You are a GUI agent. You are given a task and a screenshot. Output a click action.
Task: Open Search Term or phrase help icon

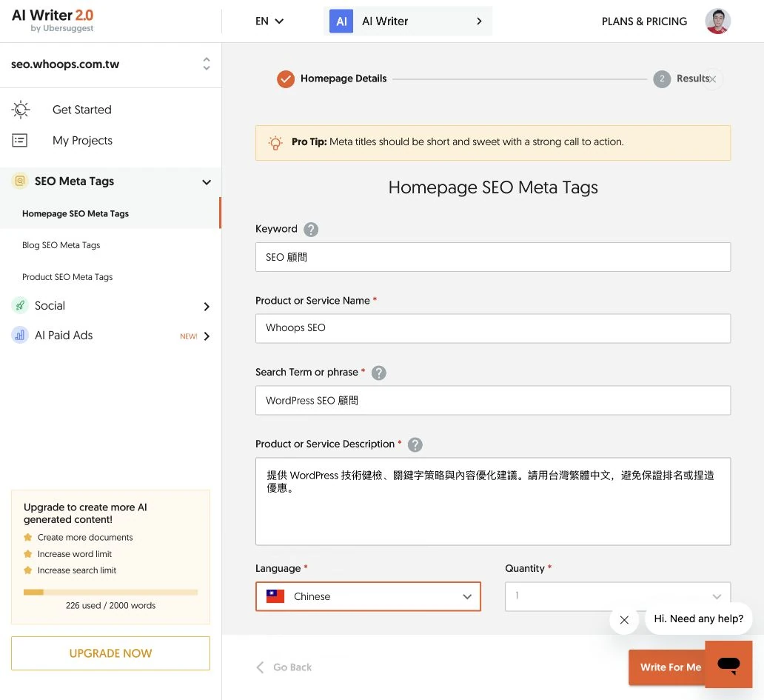click(x=378, y=373)
